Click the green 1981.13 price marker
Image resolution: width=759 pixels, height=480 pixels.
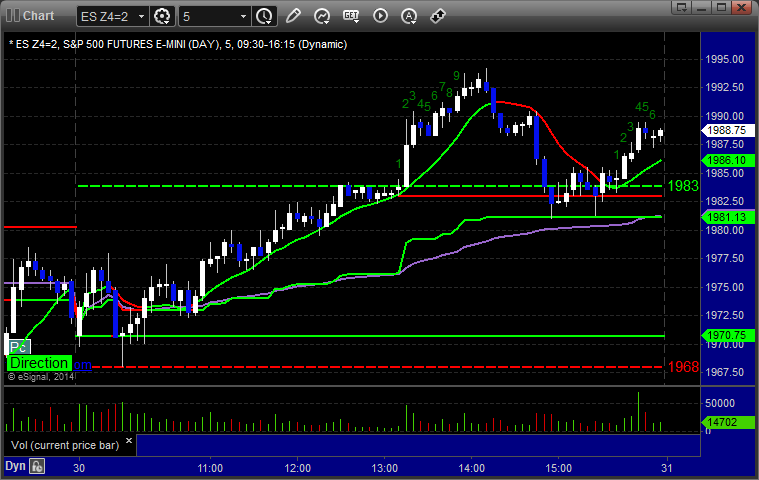[728, 217]
